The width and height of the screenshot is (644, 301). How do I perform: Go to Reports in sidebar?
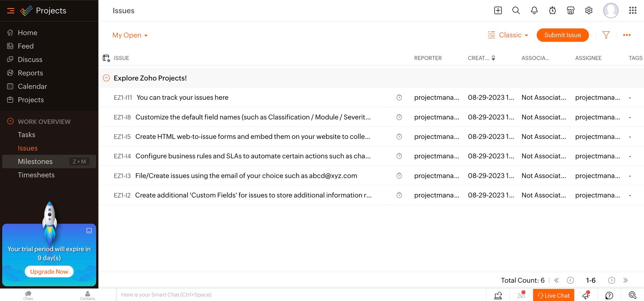pyautogui.click(x=30, y=73)
